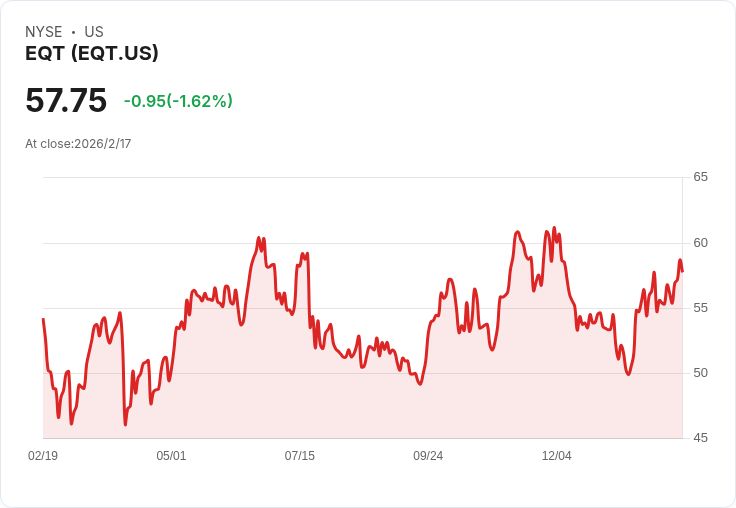
Task: Click the 57.75 current price
Action: 66,101
